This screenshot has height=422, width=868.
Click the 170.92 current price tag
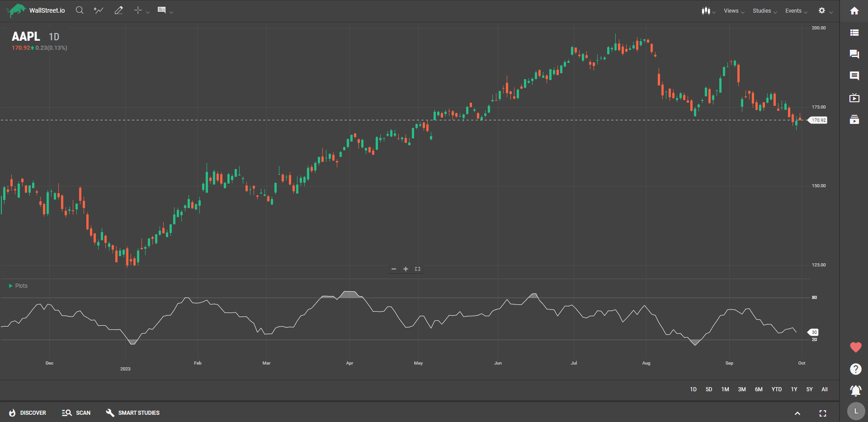click(x=818, y=120)
